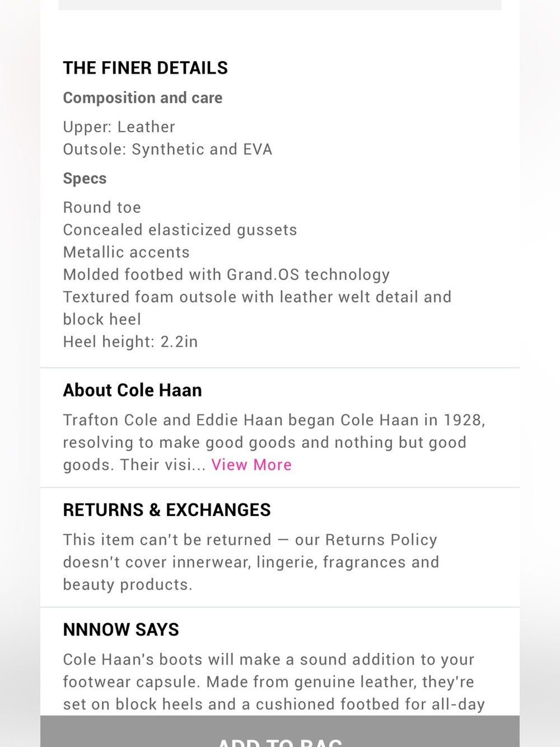This screenshot has height=747, width=560.
Task: Tap the Composition and care subheading
Action: pyautogui.click(x=143, y=98)
